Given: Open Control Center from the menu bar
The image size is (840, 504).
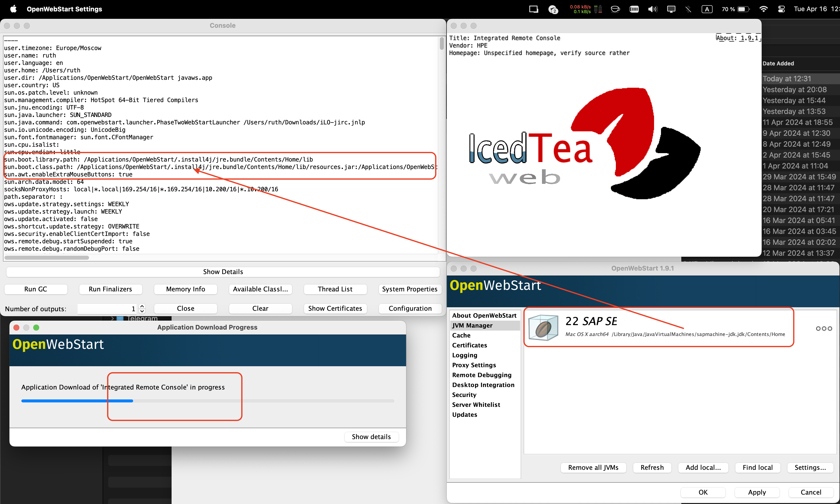Looking at the screenshot, I should click(x=781, y=9).
